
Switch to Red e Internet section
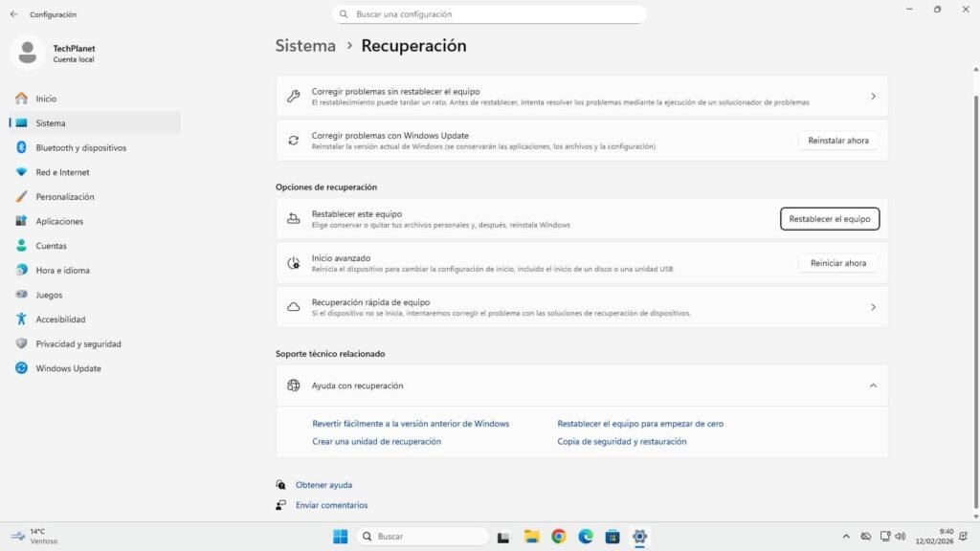(x=60, y=172)
